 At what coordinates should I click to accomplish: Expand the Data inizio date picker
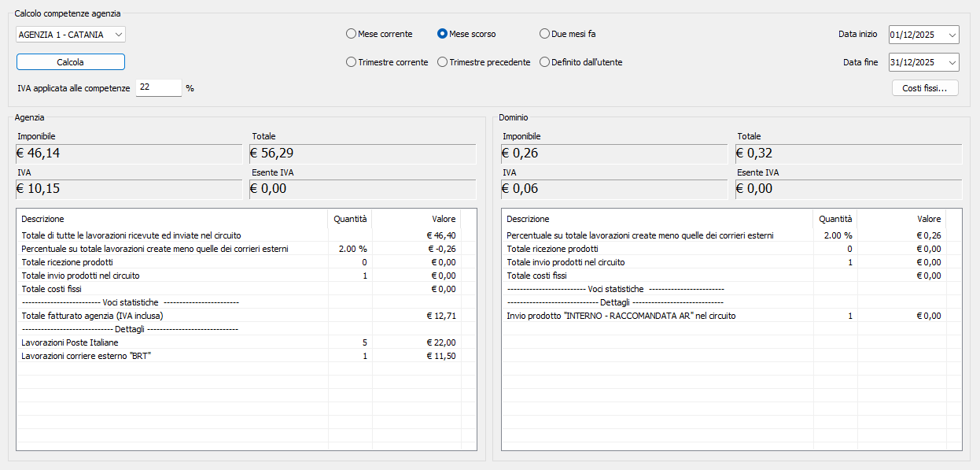953,35
